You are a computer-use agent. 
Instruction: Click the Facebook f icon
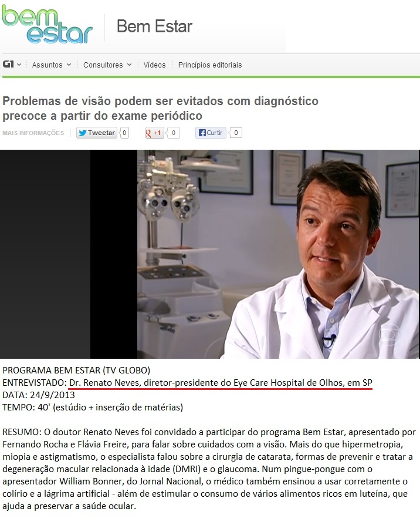202,133
